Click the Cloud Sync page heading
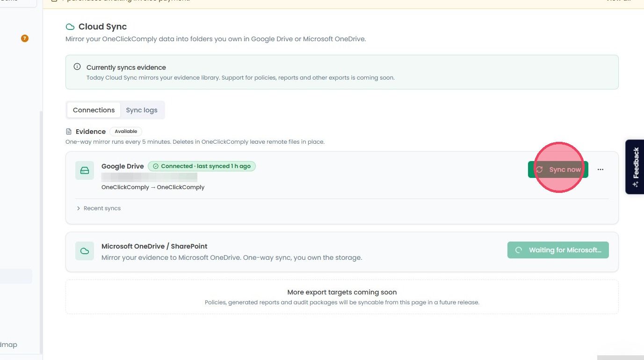644x360 pixels. coord(102,27)
